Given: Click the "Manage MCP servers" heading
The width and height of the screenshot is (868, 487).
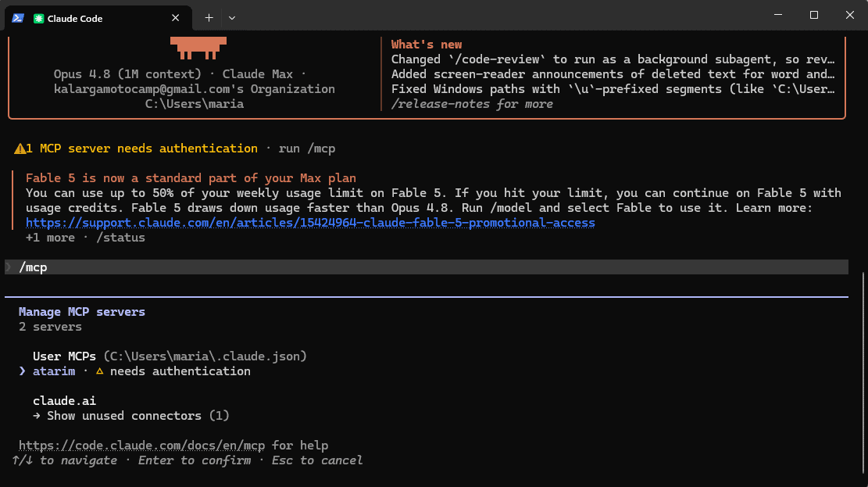Looking at the screenshot, I should [x=82, y=312].
